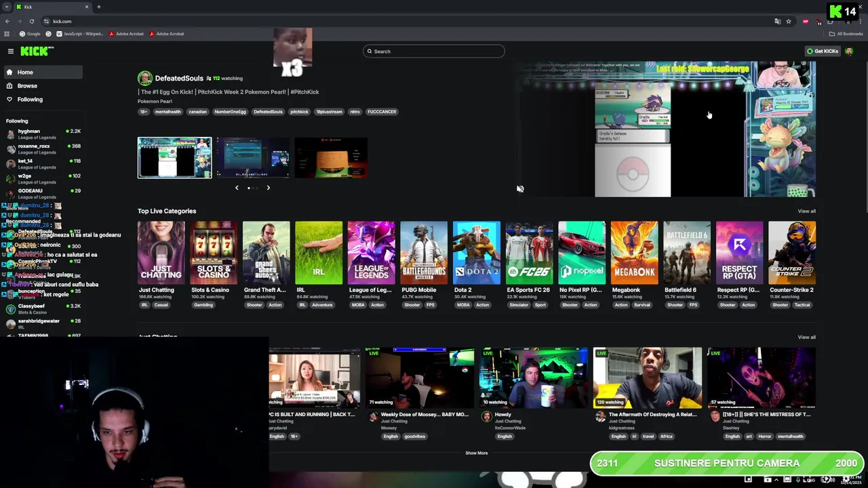
Task: Open Chrome apps grid icon
Action: [x=7, y=34]
